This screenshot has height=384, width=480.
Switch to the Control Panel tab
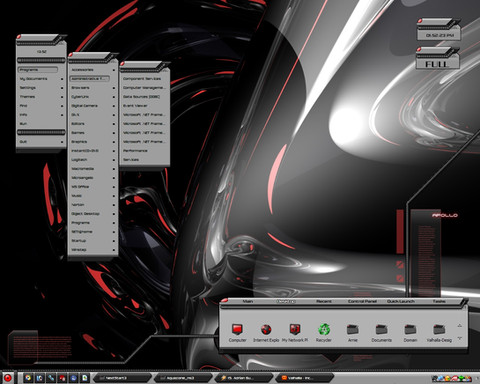362,301
